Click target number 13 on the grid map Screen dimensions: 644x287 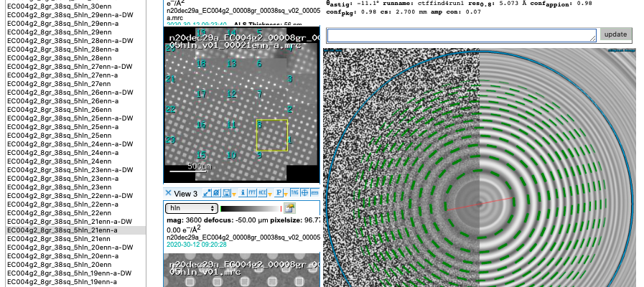tap(232, 64)
